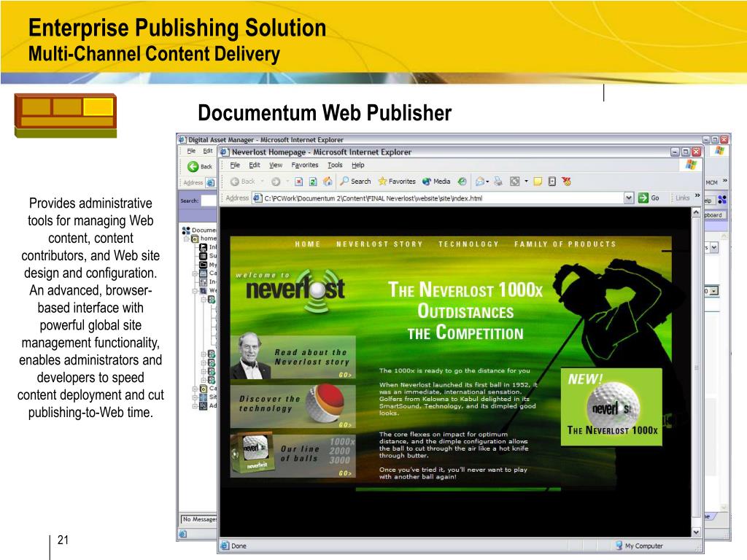Expand the Links toolbar chevron

tap(697, 195)
